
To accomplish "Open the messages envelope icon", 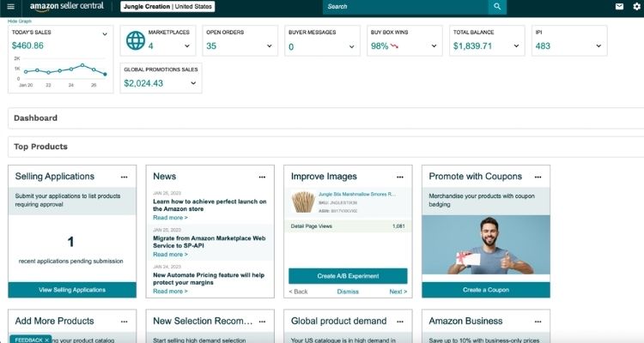I will [x=619, y=7].
